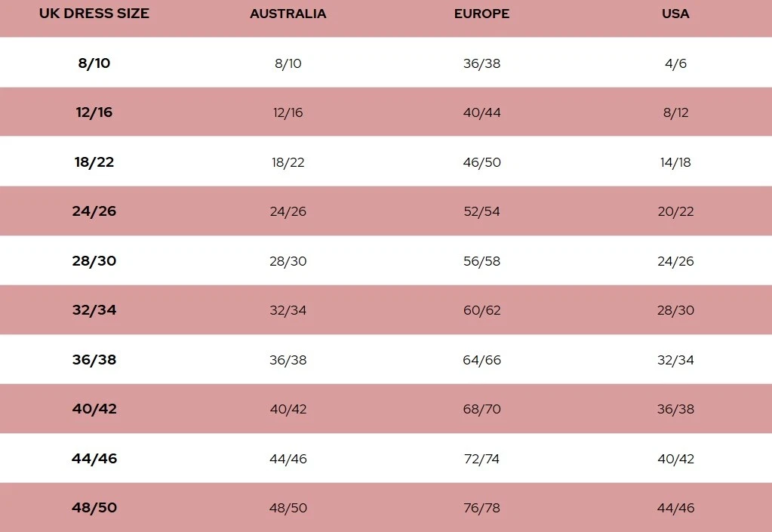Image resolution: width=772 pixels, height=532 pixels.
Task: Click the Europe 72/74 cell
Action: (x=481, y=459)
